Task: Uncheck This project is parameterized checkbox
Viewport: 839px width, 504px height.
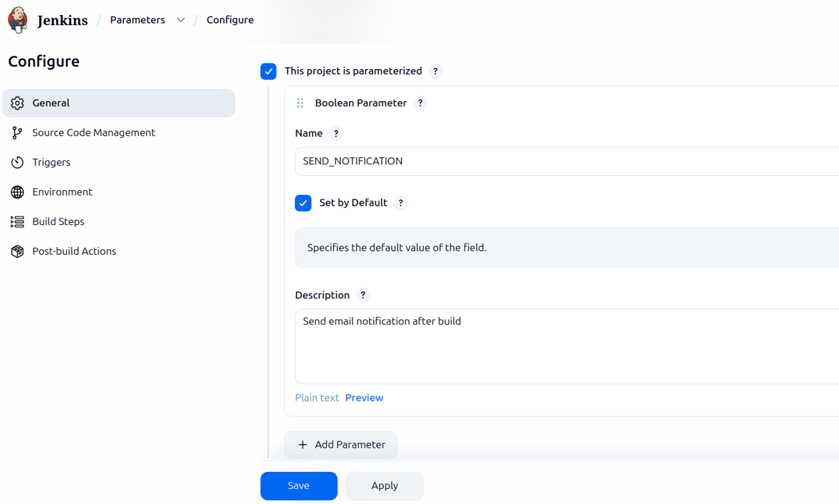Action: pos(269,71)
